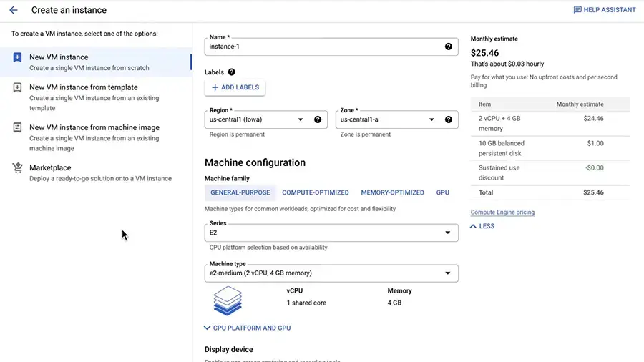This screenshot has width=644, height=362.
Task: Click the '2 vCPU + 4 GB memory' estimate row
Action: [550, 124]
